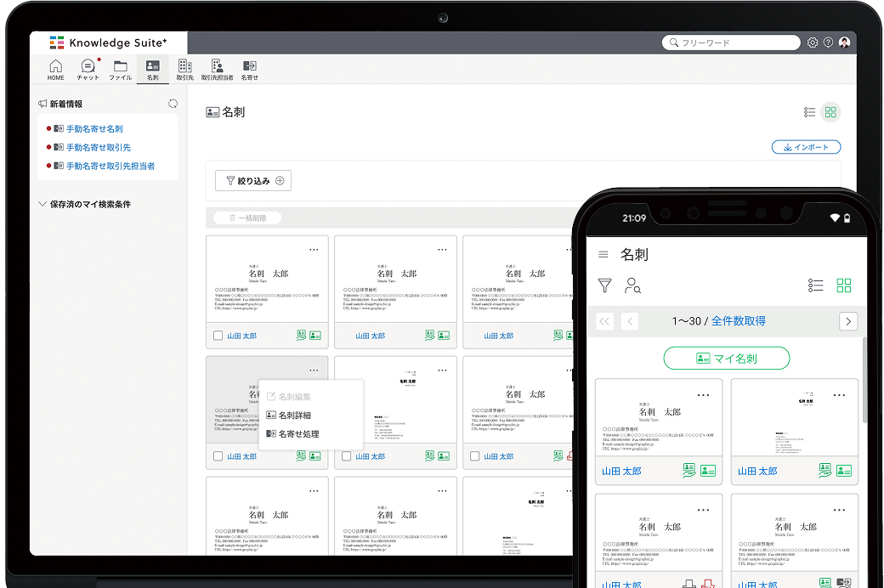Select 名刺詳細 from the context menu
Image resolution: width=884 pixels, height=588 pixels.
tap(294, 416)
